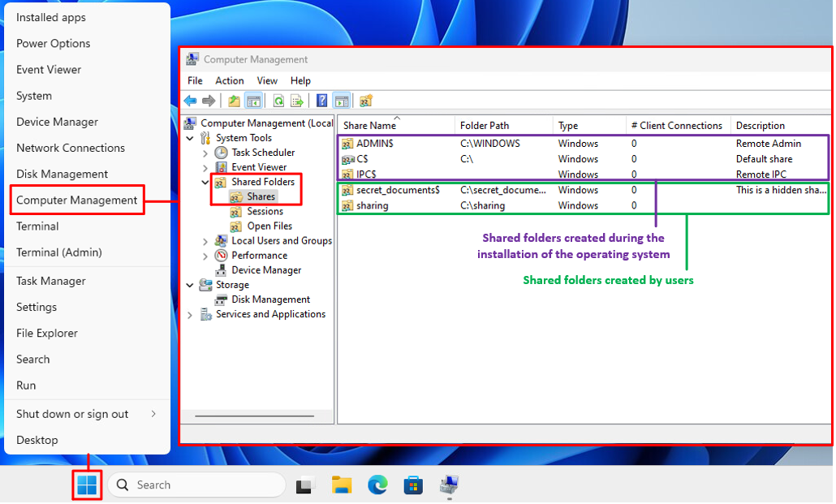Image resolution: width=836 pixels, height=504 pixels.
Task: Toggle the Show/Hide Action Pane icon
Action: tap(342, 100)
